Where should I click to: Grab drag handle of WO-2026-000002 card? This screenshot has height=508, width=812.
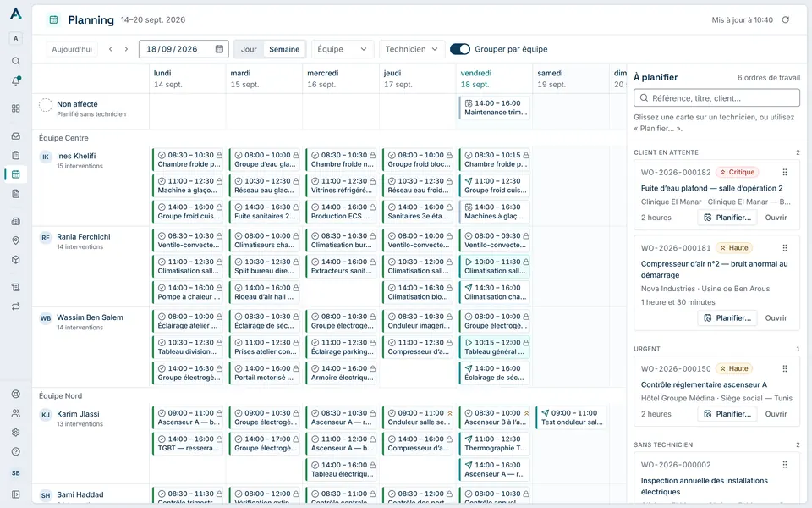[785, 465]
